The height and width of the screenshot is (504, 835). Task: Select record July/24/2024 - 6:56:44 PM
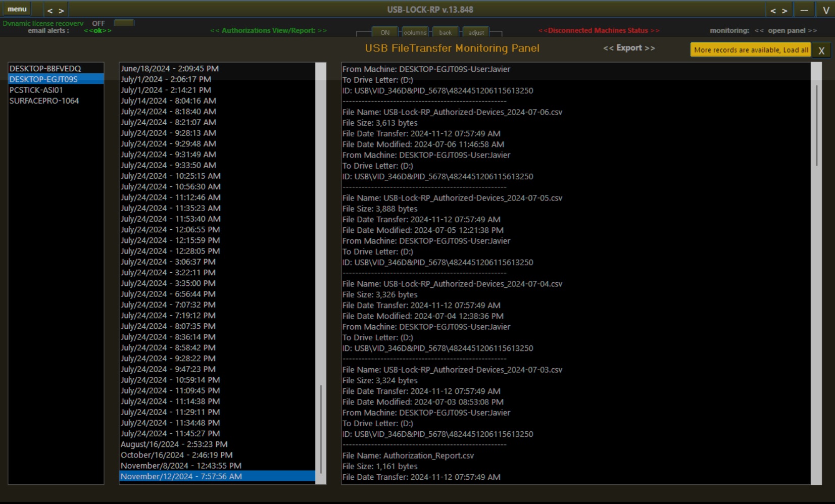(x=217, y=294)
